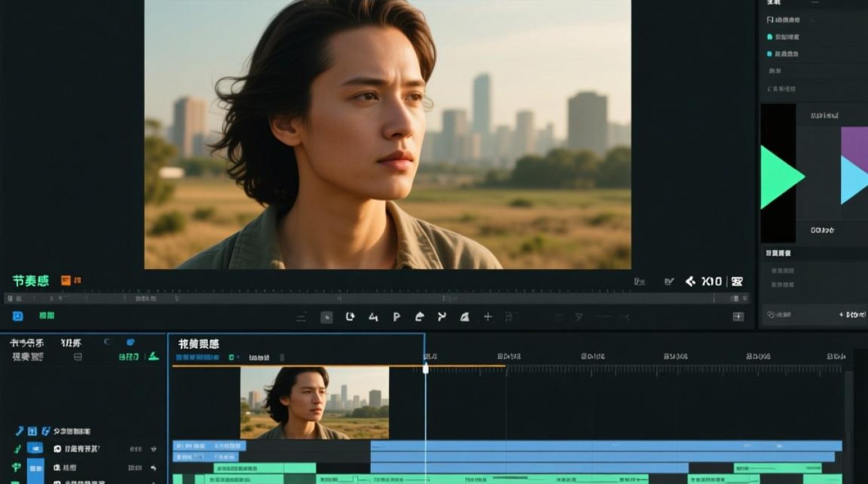
Task: Click the curved arrow tool in the editing toolbar
Action: pos(419,317)
